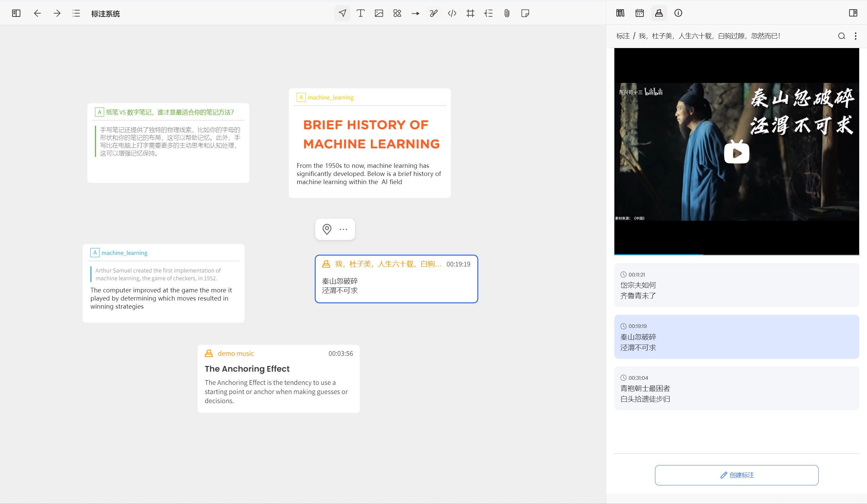Select the arrow connector tool
867x504 pixels.
(415, 14)
